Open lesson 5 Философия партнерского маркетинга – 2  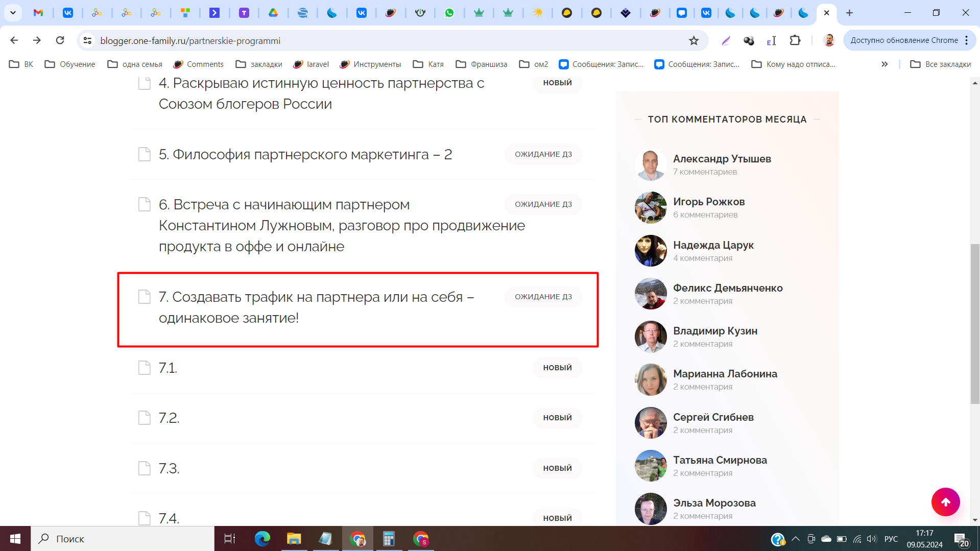(x=305, y=154)
